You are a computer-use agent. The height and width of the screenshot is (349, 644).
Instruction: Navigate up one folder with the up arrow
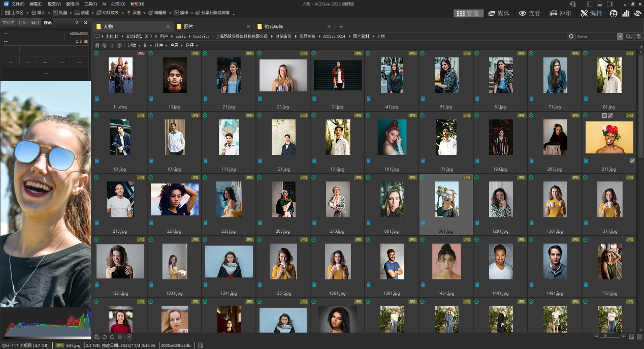[119, 45]
